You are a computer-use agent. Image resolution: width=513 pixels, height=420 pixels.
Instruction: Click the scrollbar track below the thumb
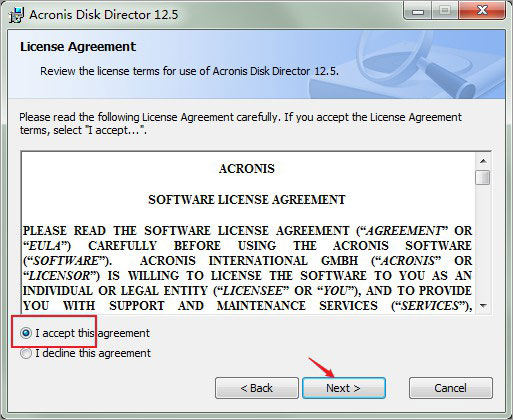[x=483, y=242]
